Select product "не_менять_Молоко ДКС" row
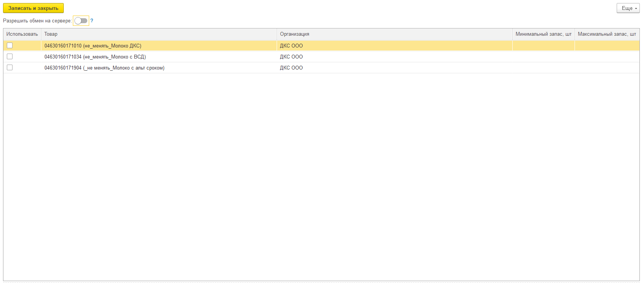Viewport: 644px width, 283px height. coord(93,46)
